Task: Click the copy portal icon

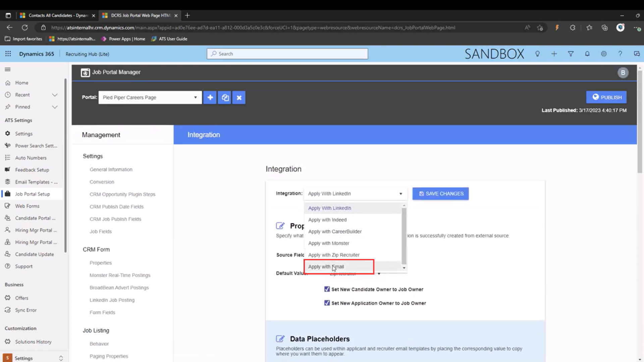Action: (225, 98)
